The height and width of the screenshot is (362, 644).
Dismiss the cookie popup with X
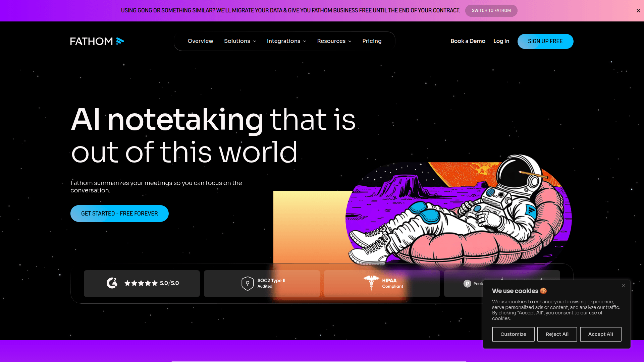[x=624, y=286]
